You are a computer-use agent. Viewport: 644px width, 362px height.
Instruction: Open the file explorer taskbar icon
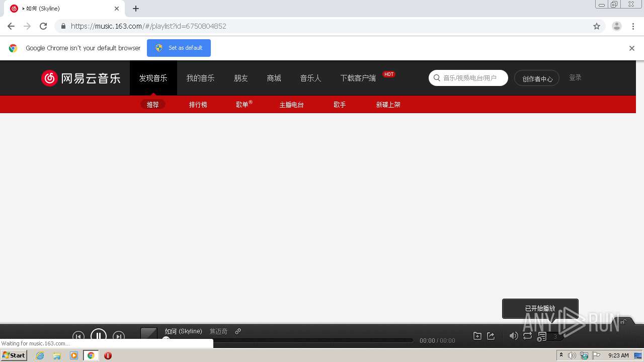tap(57, 355)
